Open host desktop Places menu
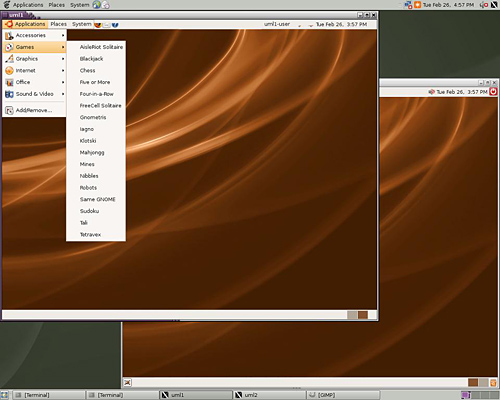This screenshot has height=400, width=500. [57, 5]
